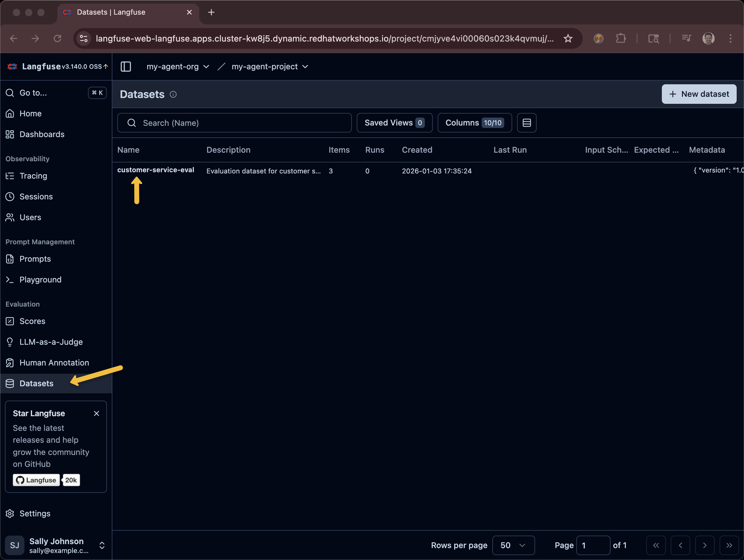Click the New dataset button
This screenshot has height=560, width=744.
698,94
